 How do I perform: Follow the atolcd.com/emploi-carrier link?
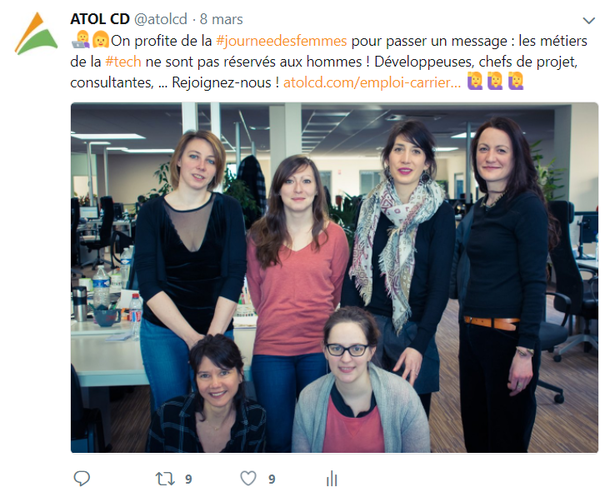point(372,82)
